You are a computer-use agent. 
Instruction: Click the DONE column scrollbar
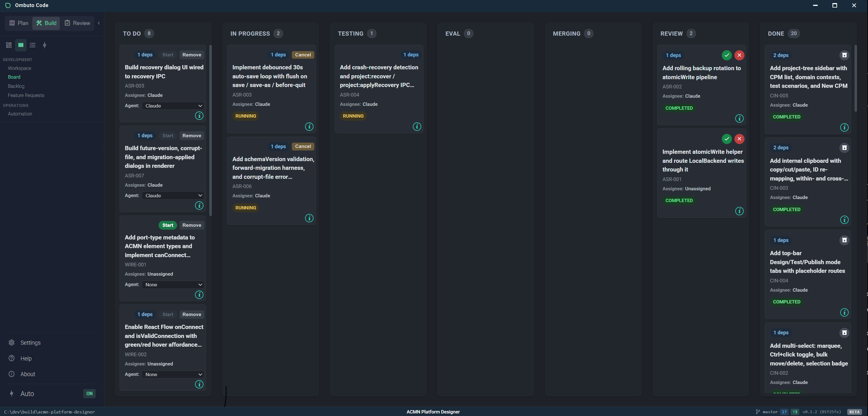856,78
